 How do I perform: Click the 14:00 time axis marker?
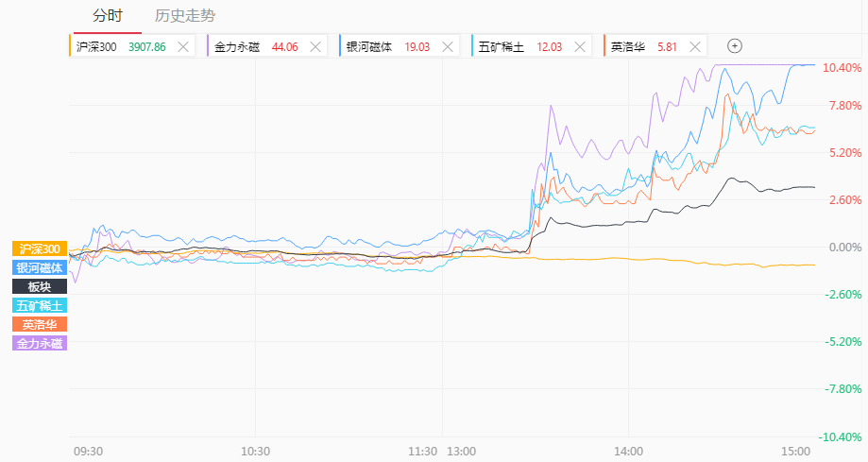pos(628,452)
